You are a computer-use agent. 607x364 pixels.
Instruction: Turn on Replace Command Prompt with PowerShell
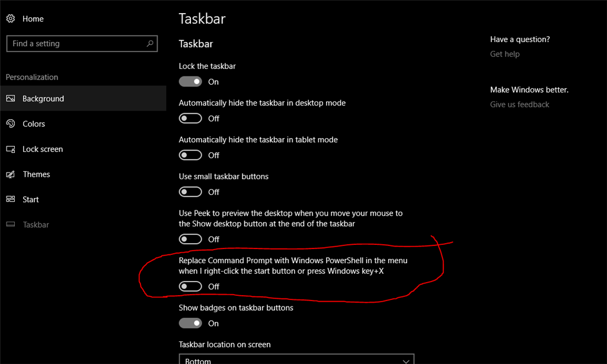pyautogui.click(x=190, y=286)
